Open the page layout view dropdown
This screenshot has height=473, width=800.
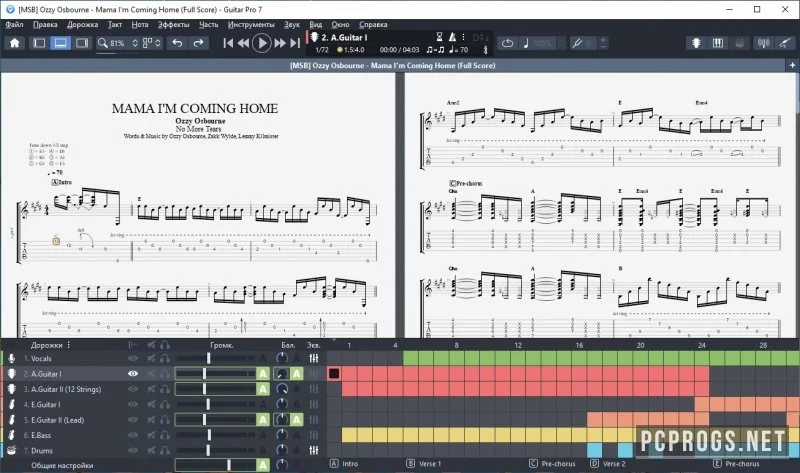click(x=152, y=43)
